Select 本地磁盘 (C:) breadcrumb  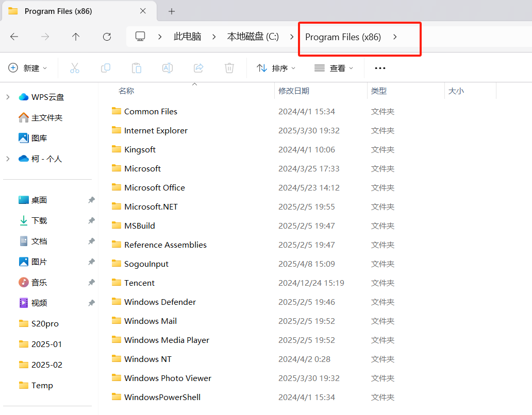253,37
